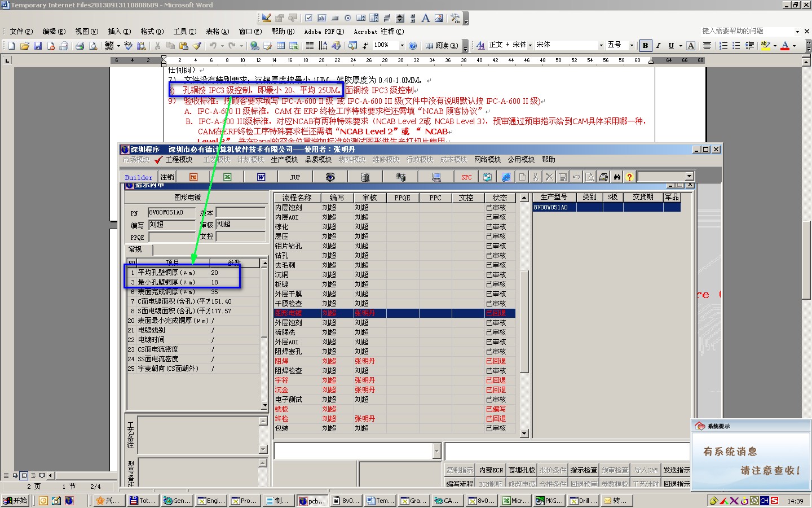Click the Open folder icon in Word toolbar
This screenshot has width=812, height=508.
(x=24, y=46)
